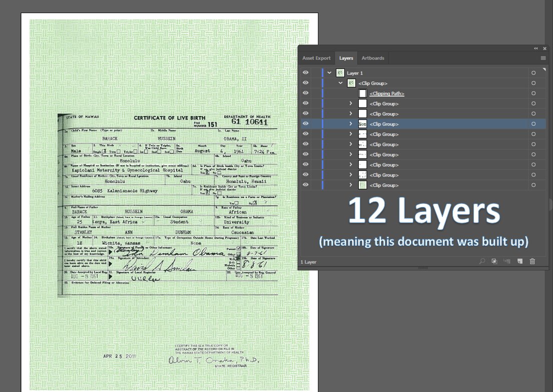
Task: Expand Clip Group just above green-thumbnail row
Action: click(x=350, y=175)
